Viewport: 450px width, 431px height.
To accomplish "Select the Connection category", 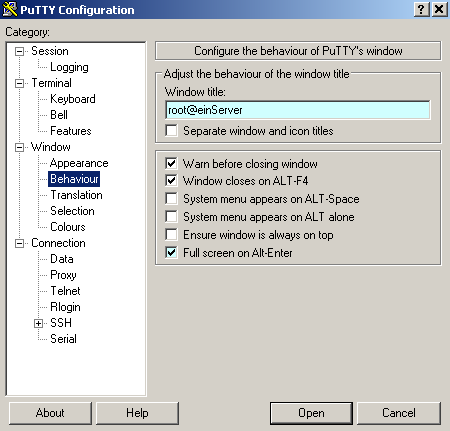I will point(58,243).
